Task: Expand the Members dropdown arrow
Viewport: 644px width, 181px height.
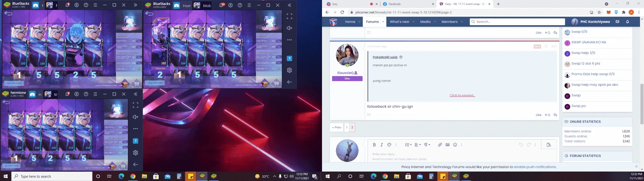Action: [462, 22]
